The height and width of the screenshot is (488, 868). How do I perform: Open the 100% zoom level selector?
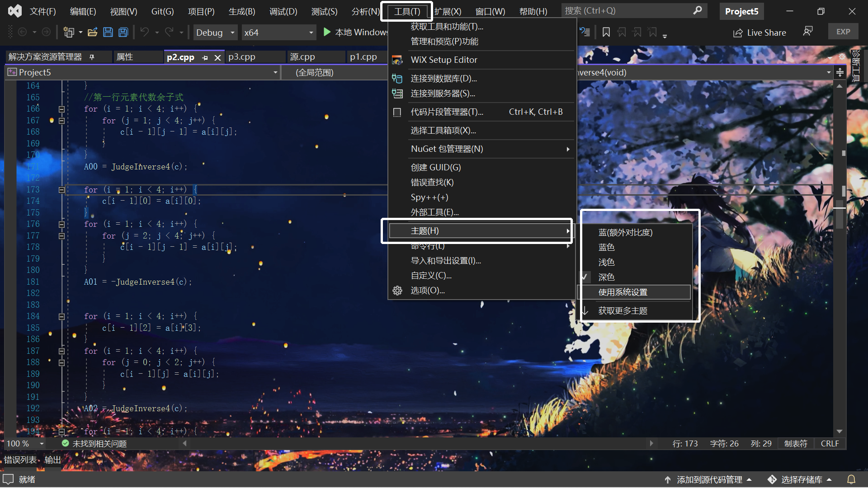click(x=24, y=443)
